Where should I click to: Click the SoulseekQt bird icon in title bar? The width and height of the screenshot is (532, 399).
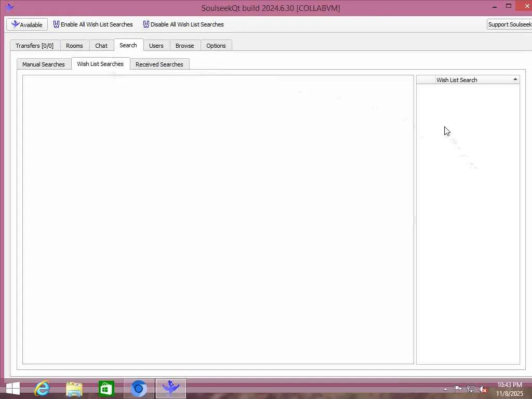coord(9,7)
